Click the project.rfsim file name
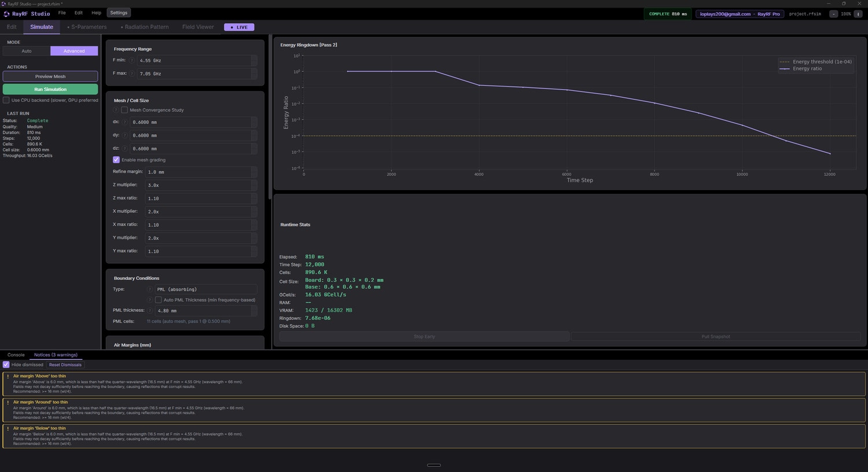The image size is (868, 472). click(x=805, y=14)
